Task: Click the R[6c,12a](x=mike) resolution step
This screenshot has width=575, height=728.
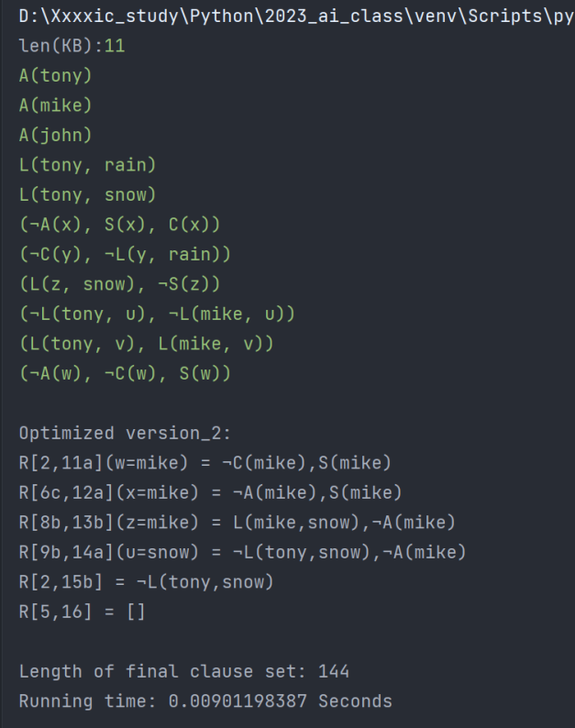Action: coord(211,492)
